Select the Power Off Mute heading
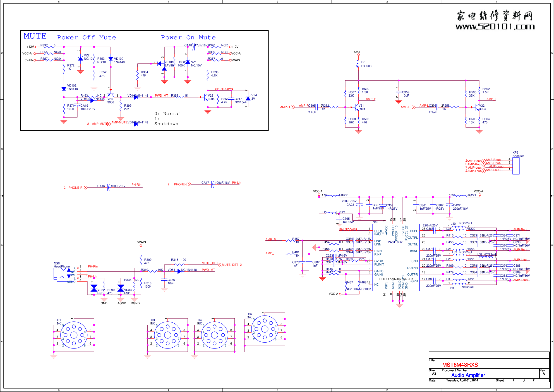 click(87, 37)
